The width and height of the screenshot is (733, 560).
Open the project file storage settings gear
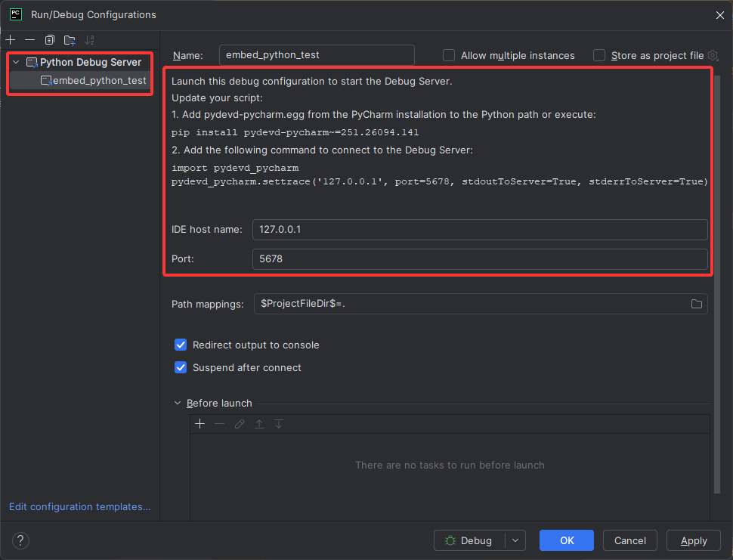(713, 55)
